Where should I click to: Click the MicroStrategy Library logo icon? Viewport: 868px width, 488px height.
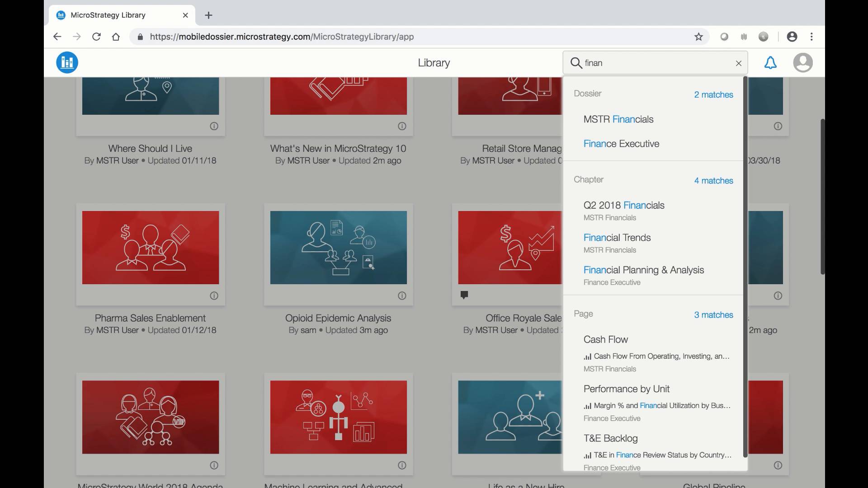pos(67,62)
